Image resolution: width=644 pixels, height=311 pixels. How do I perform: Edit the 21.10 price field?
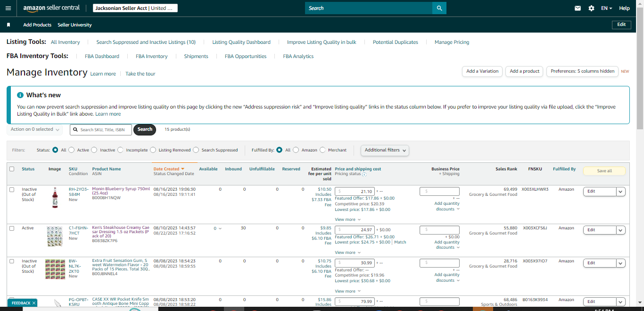355,192
